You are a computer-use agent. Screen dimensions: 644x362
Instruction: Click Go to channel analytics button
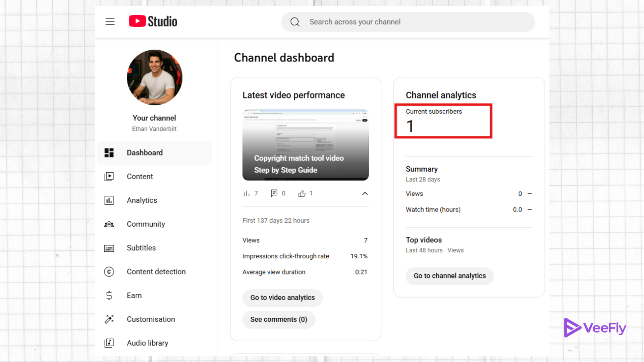449,276
